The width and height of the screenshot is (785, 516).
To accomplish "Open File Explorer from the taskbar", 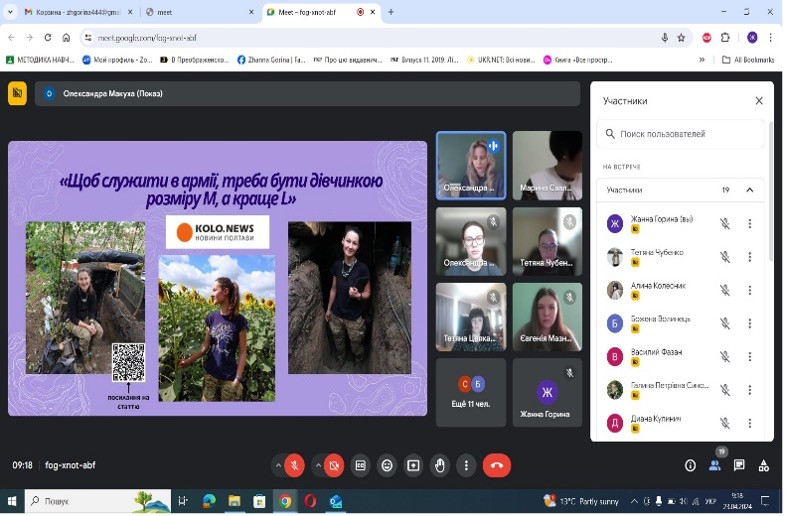I will pos(234,502).
